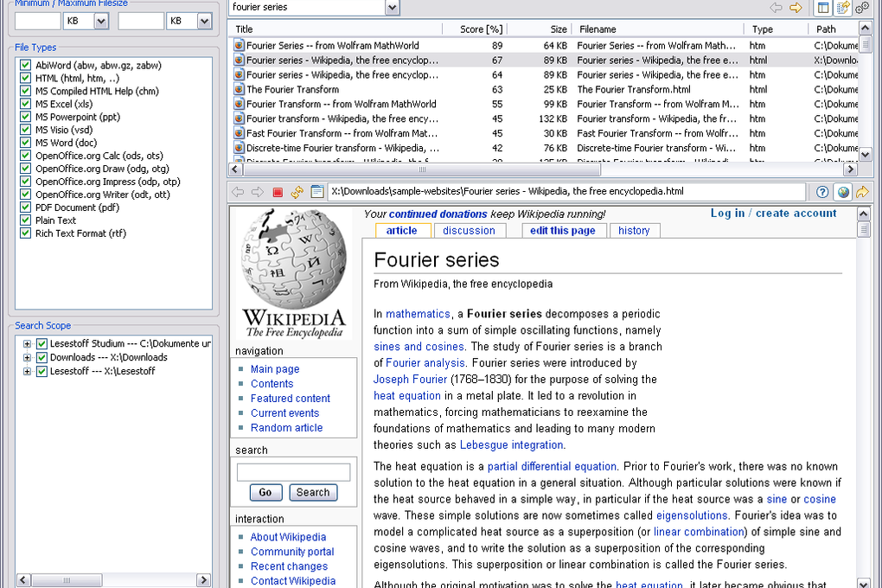Expand the Lesestoff Studium tree node
Viewport: 882px width, 588px height.
27,344
